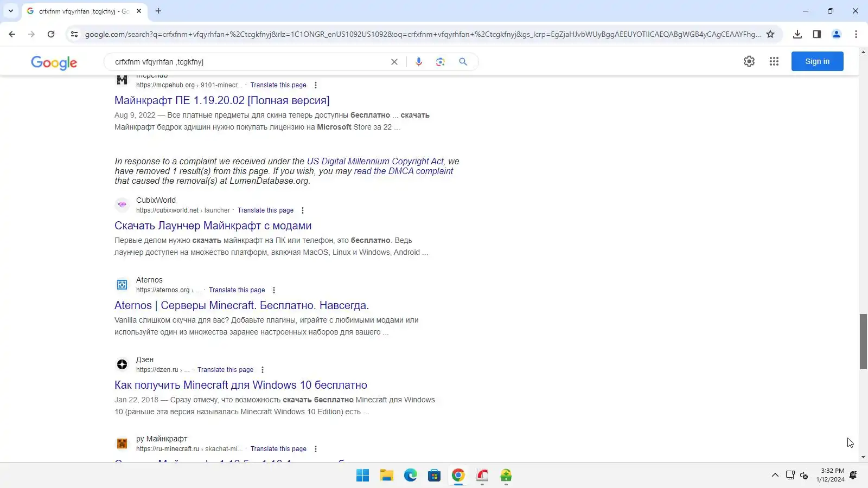Click the network icon in system tray
Viewport: 868px width, 488px height.
tap(790, 476)
